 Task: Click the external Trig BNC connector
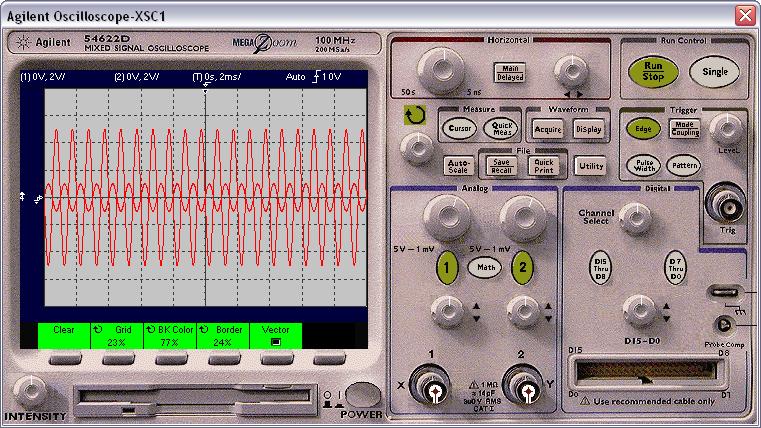click(x=726, y=204)
